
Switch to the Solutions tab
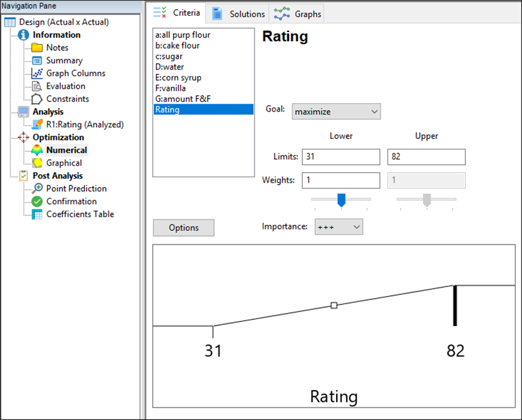click(239, 14)
